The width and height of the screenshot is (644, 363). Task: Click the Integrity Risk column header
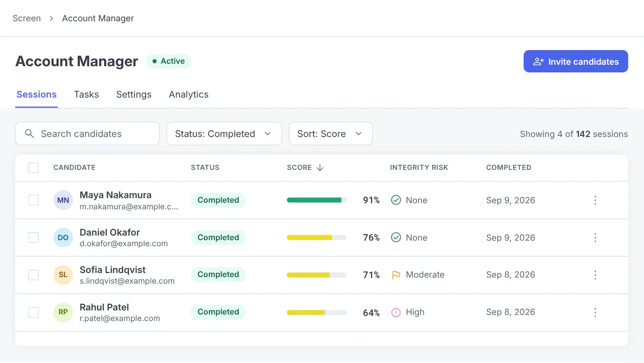pos(419,168)
